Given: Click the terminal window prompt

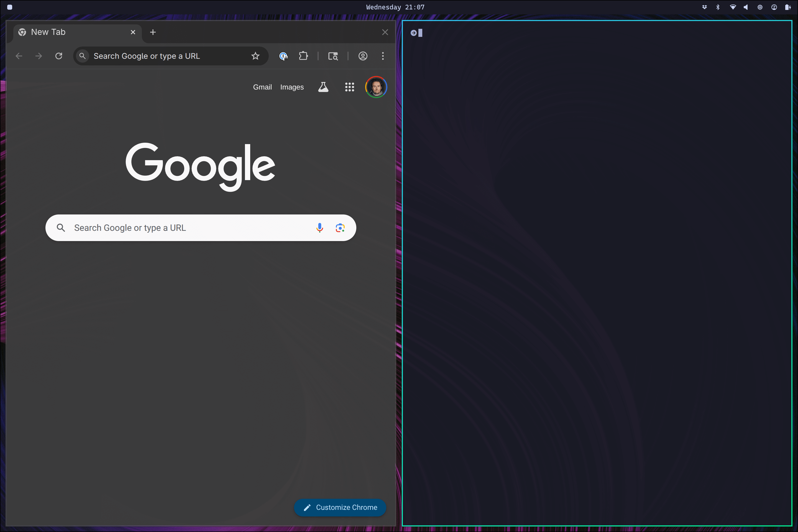Looking at the screenshot, I should point(417,33).
